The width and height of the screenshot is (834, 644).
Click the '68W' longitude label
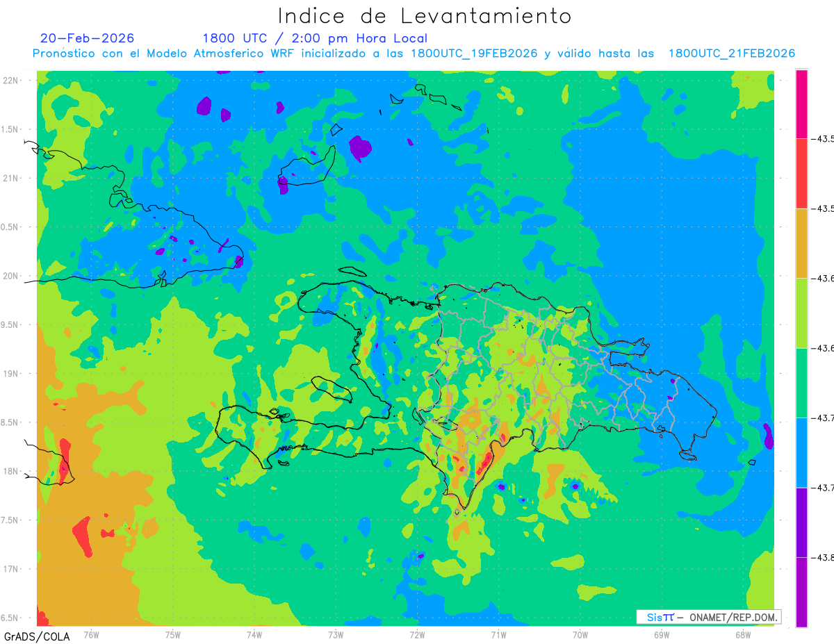[x=742, y=635]
